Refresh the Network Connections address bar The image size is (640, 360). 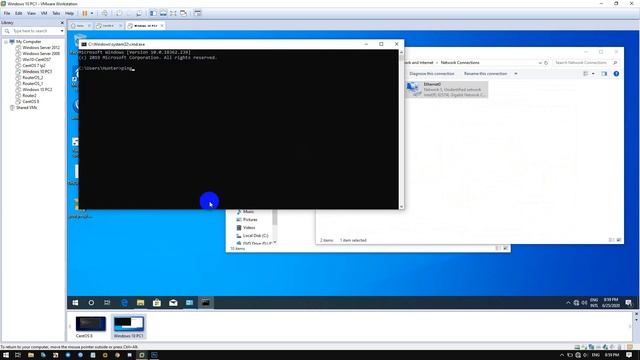546,63
